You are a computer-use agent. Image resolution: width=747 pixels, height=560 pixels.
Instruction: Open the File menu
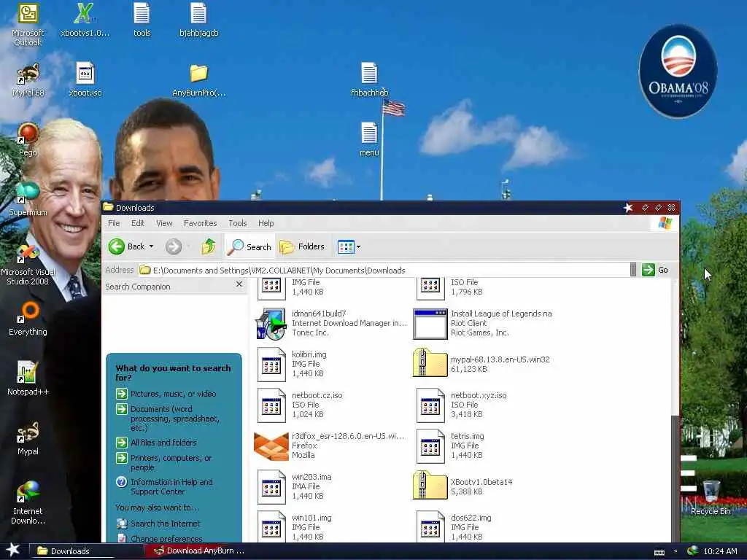(x=114, y=223)
